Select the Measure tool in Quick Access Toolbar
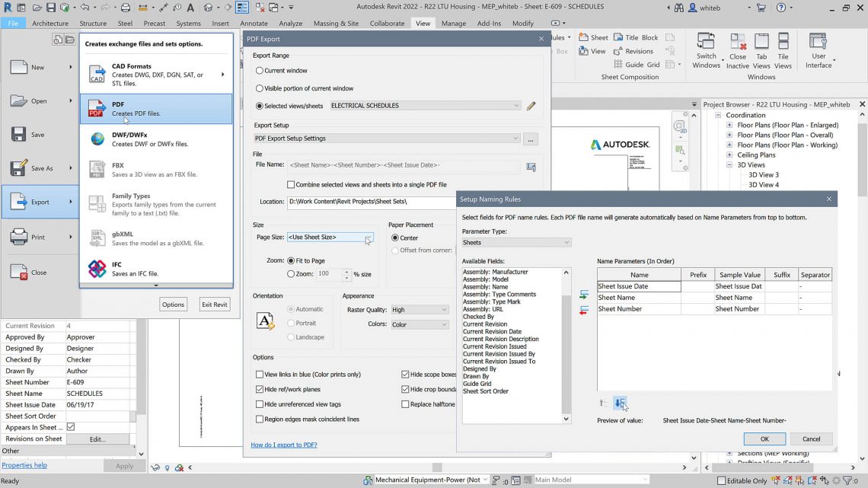The height and width of the screenshot is (488, 868). (x=164, y=8)
